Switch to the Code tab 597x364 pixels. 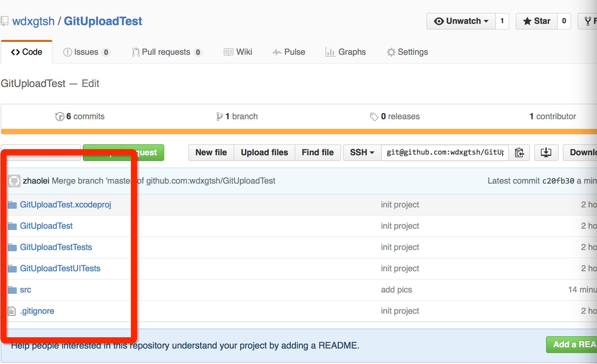26,52
